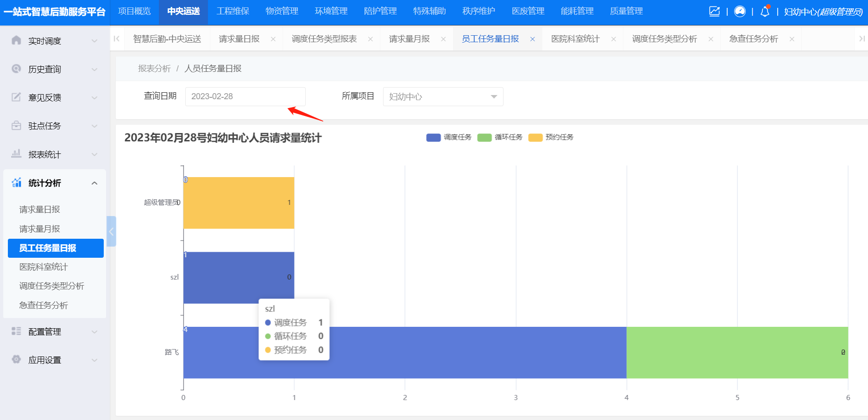This screenshot has width=868, height=420.
Task: Open 请求量月报 in the sidebar
Action: click(x=39, y=229)
